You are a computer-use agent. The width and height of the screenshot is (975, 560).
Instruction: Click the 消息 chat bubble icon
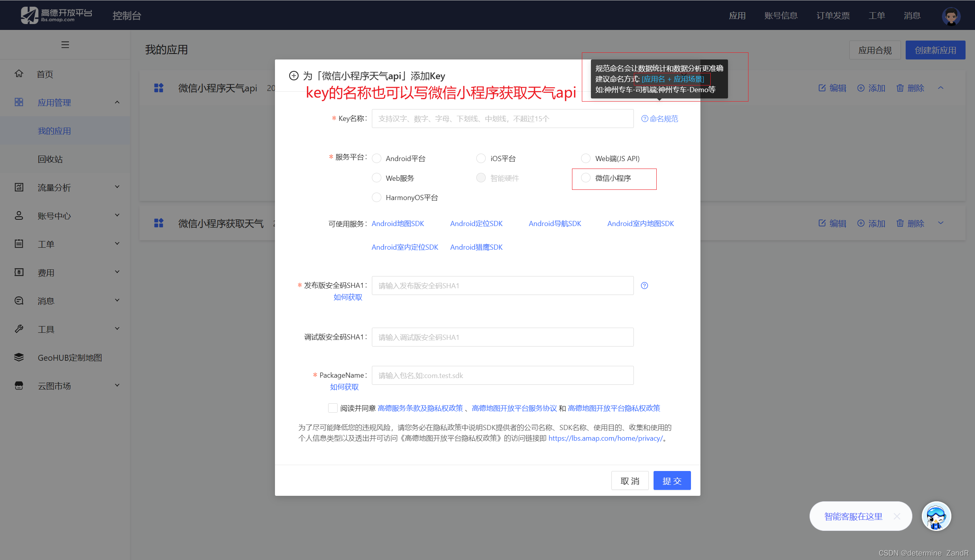pyautogui.click(x=19, y=300)
